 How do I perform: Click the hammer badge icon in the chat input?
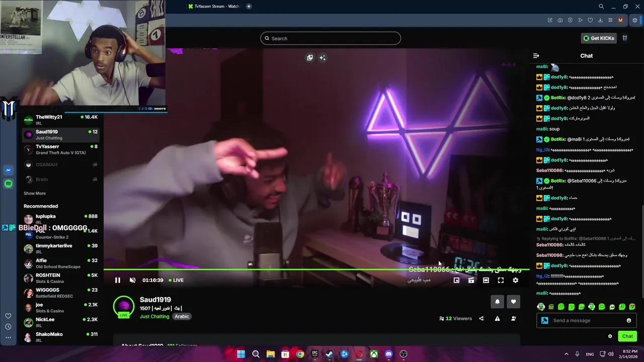[544, 320]
